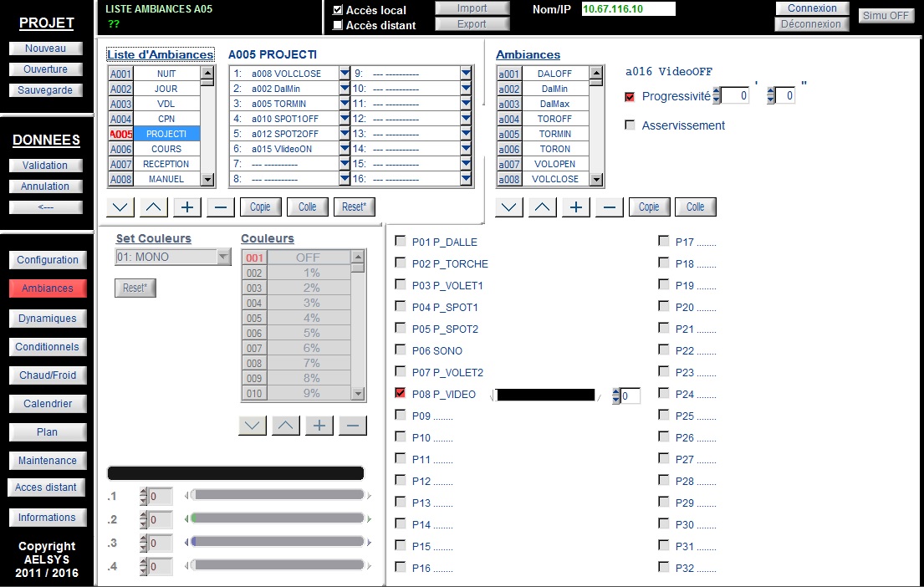Click the back arrow button under Annulation
This screenshot has height=587, width=924.
pos(46,207)
